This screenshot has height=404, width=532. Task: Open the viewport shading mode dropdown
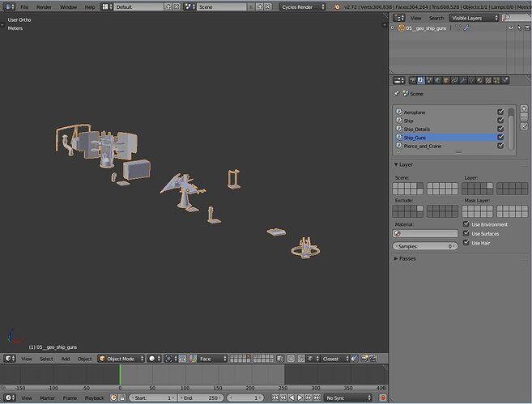click(x=155, y=359)
